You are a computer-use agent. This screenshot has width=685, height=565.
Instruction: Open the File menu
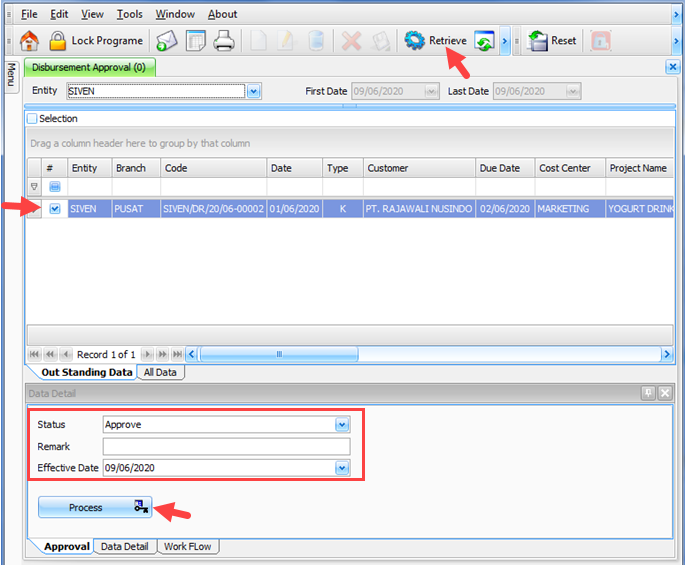click(29, 14)
